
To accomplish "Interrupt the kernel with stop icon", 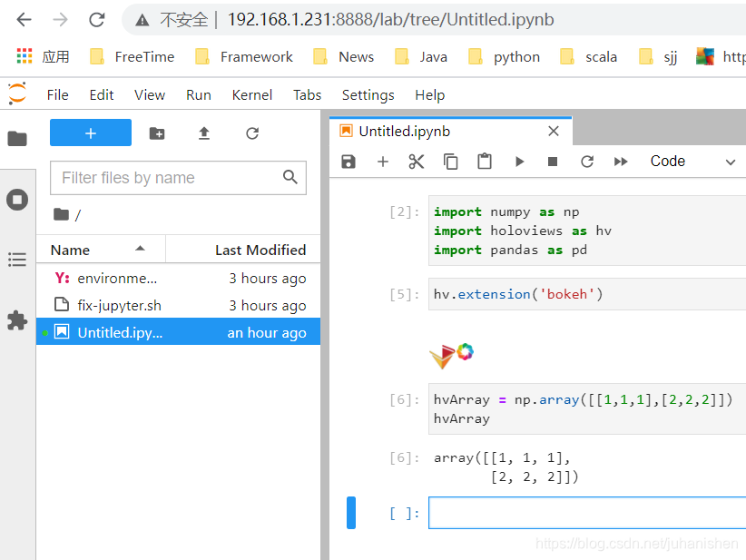I will pos(553,162).
